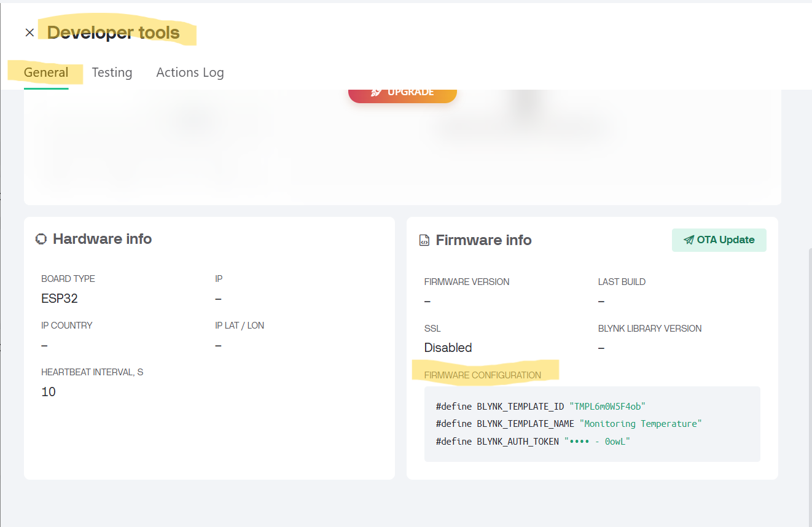812x527 pixels.
Task: Click the BLYNK_TEMPLATE_ID value string
Action: pyautogui.click(x=607, y=406)
